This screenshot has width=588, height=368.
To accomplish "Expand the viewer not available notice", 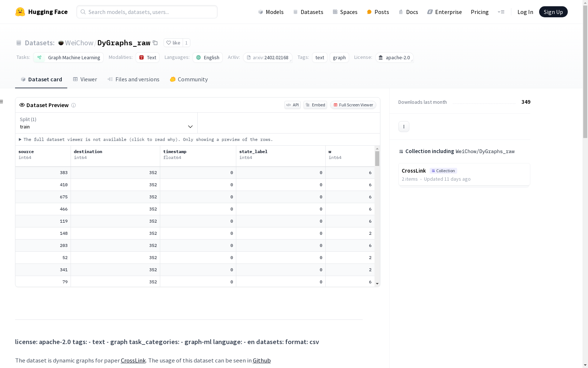I will coord(146,139).
